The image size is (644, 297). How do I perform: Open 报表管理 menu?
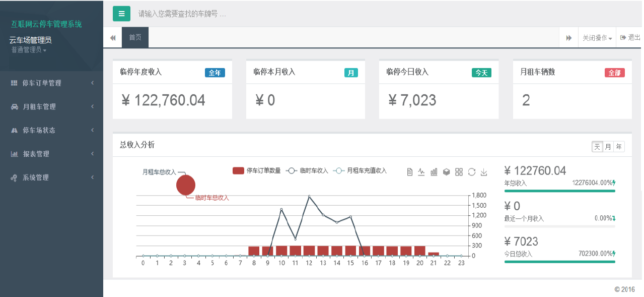(51, 154)
